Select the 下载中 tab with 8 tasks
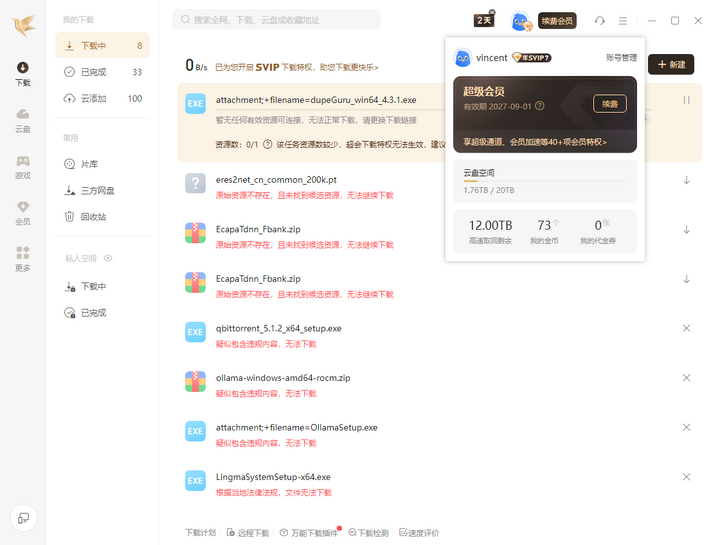720x545 pixels. pos(102,45)
